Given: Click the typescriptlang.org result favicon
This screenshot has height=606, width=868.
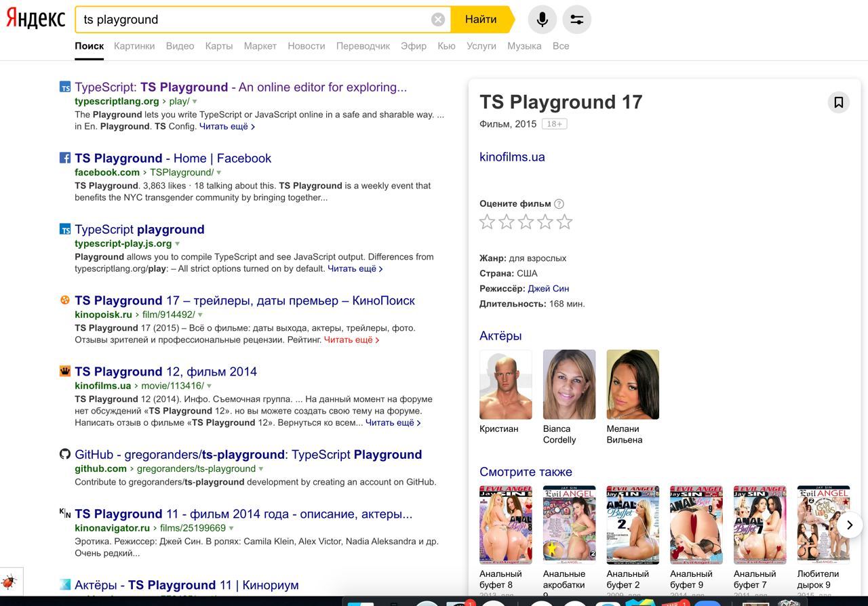Looking at the screenshot, I should [x=65, y=87].
